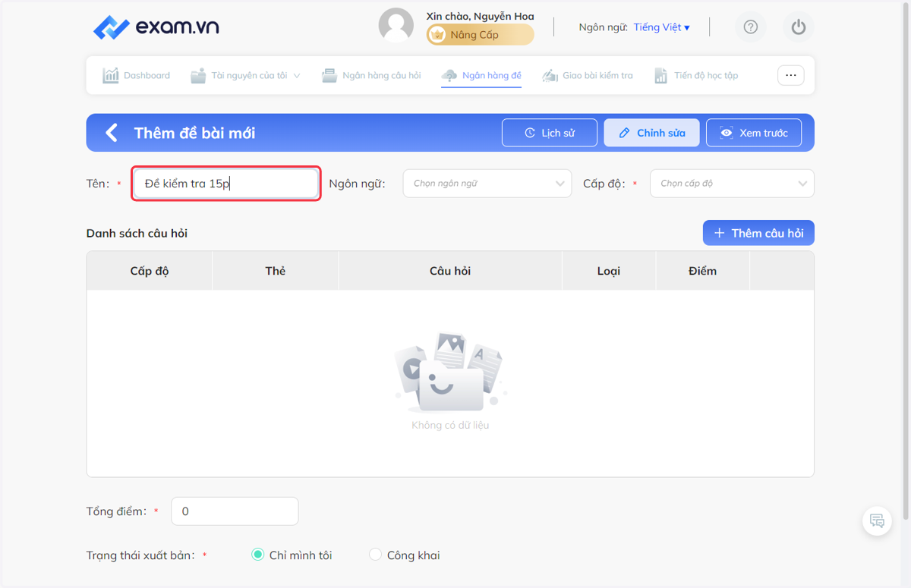The image size is (911, 588).
Task: Open Lịch sử history button
Action: pyautogui.click(x=550, y=133)
